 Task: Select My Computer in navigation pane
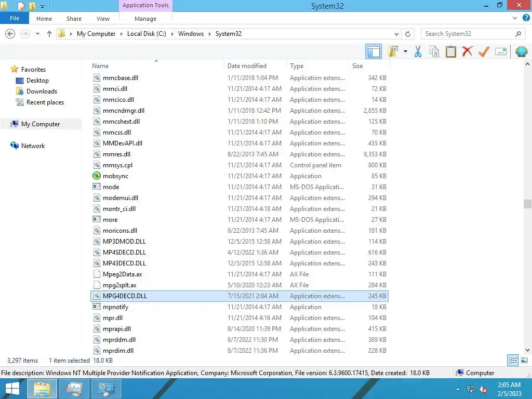click(x=41, y=124)
